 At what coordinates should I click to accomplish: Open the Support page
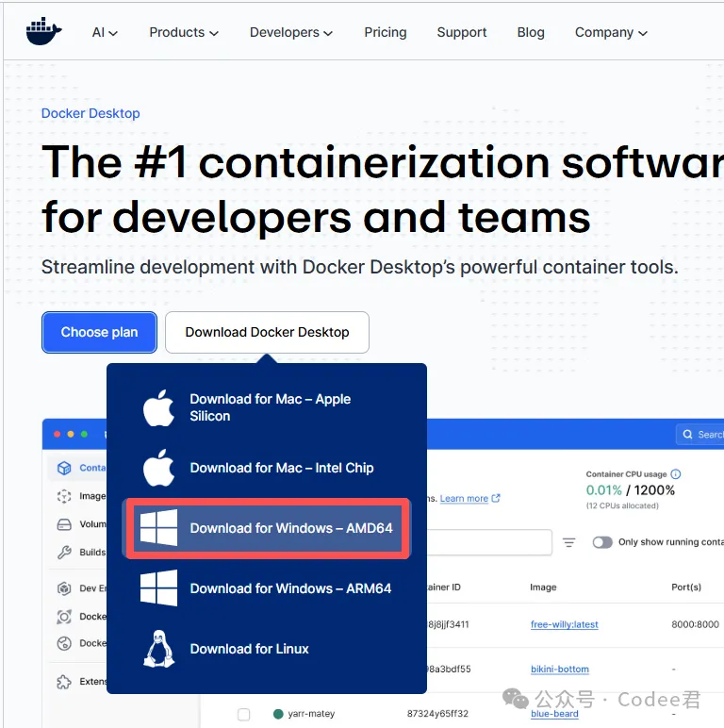click(x=461, y=32)
